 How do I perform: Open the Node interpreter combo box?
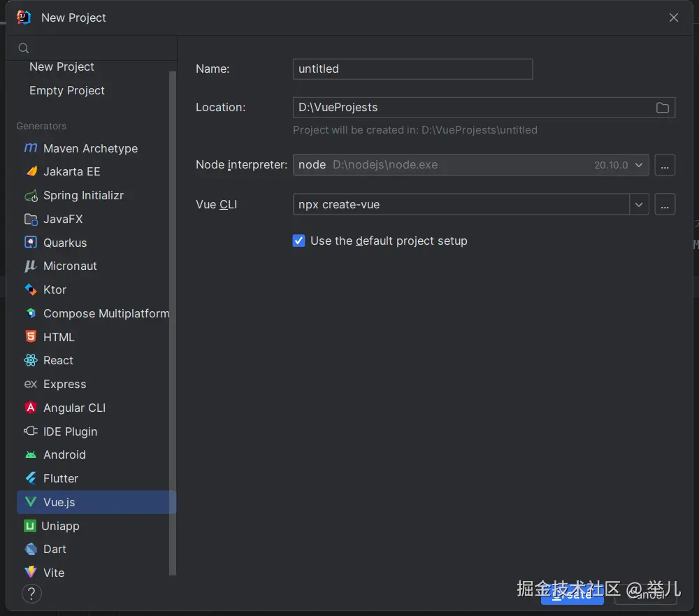tap(470, 165)
